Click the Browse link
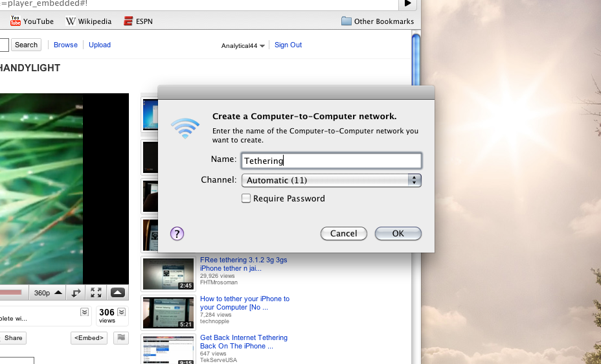 pyautogui.click(x=65, y=45)
